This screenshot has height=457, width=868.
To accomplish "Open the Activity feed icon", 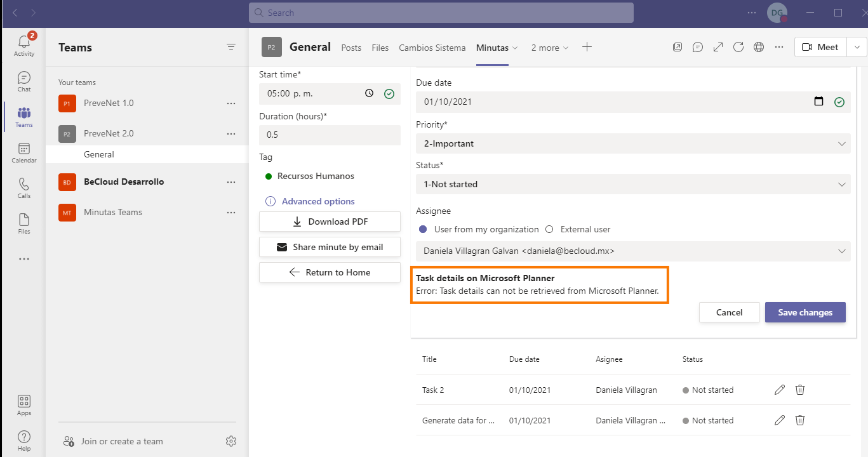I will click(23, 44).
